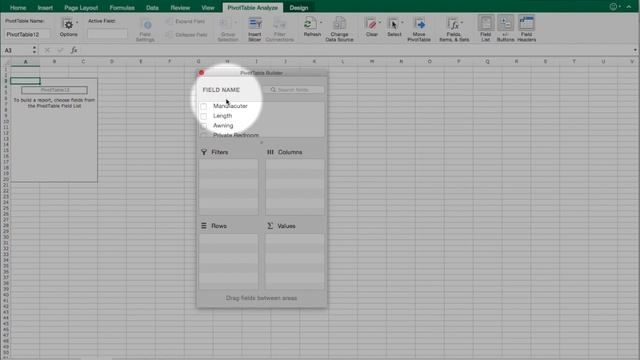
Task: Switch to the Formulas tab
Action: [x=122, y=8]
